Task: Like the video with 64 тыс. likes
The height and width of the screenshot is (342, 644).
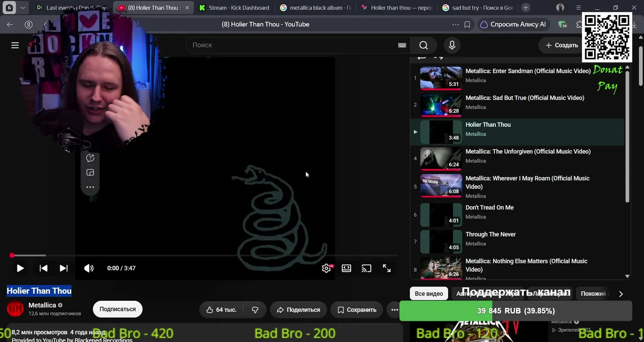Action: pyautogui.click(x=221, y=310)
